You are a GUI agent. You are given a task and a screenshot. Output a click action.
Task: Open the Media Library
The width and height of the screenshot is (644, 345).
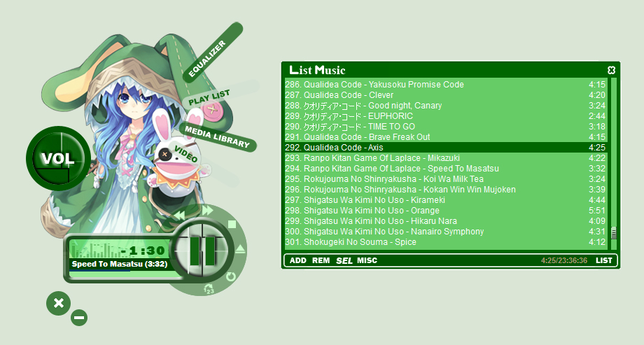pos(217,137)
